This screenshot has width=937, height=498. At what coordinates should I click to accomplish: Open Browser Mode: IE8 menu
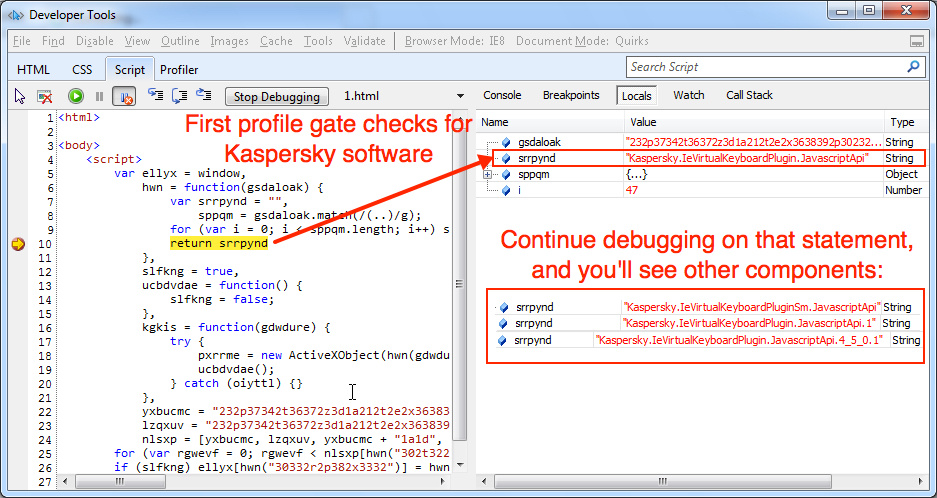click(x=455, y=41)
